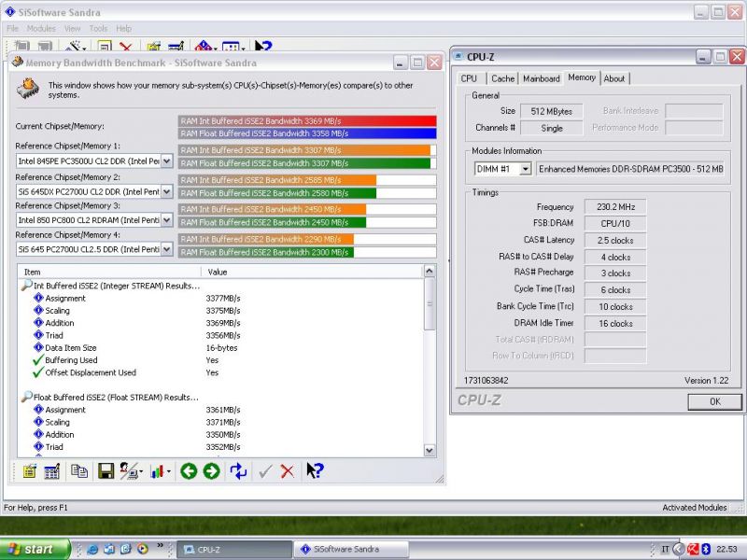Click the tray expand arrow icon
The image size is (747, 560).
coord(679,550)
